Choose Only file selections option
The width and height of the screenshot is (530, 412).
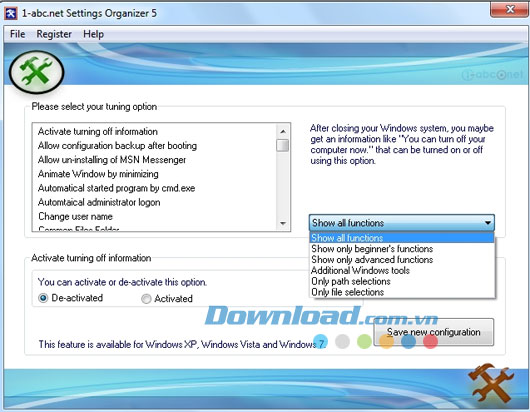[402, 292]
